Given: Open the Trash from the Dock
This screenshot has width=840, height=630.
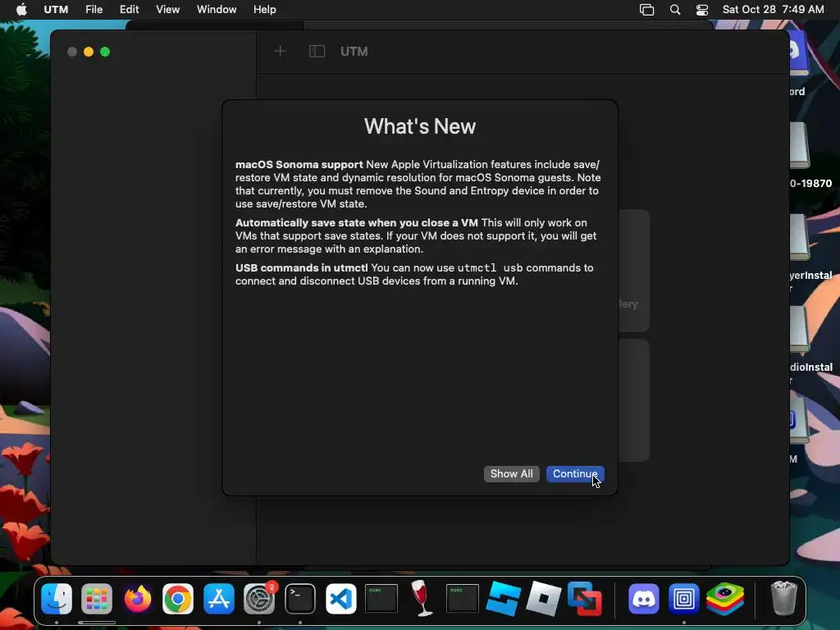Looking at the screenshot, I should (x=783, y=598).
